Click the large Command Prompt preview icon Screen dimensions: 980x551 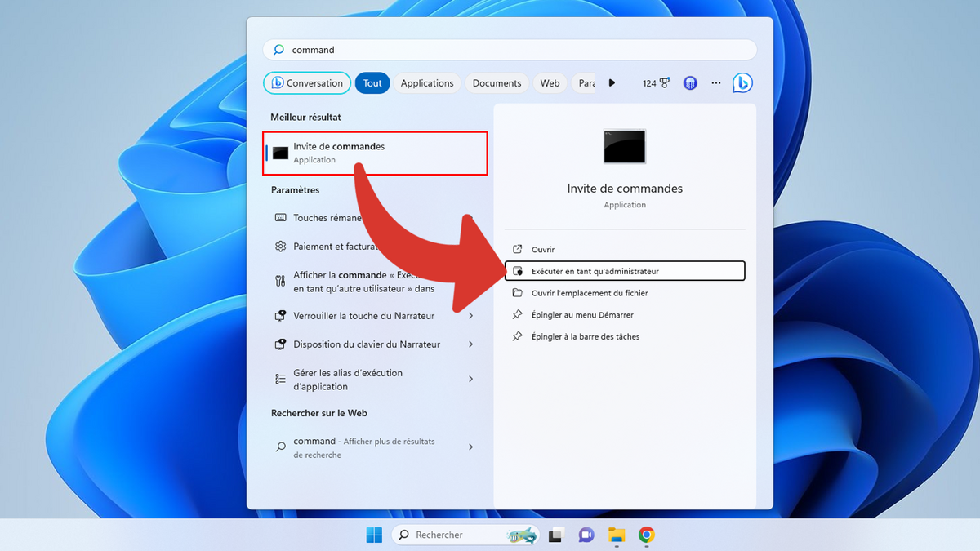[625, 147]
